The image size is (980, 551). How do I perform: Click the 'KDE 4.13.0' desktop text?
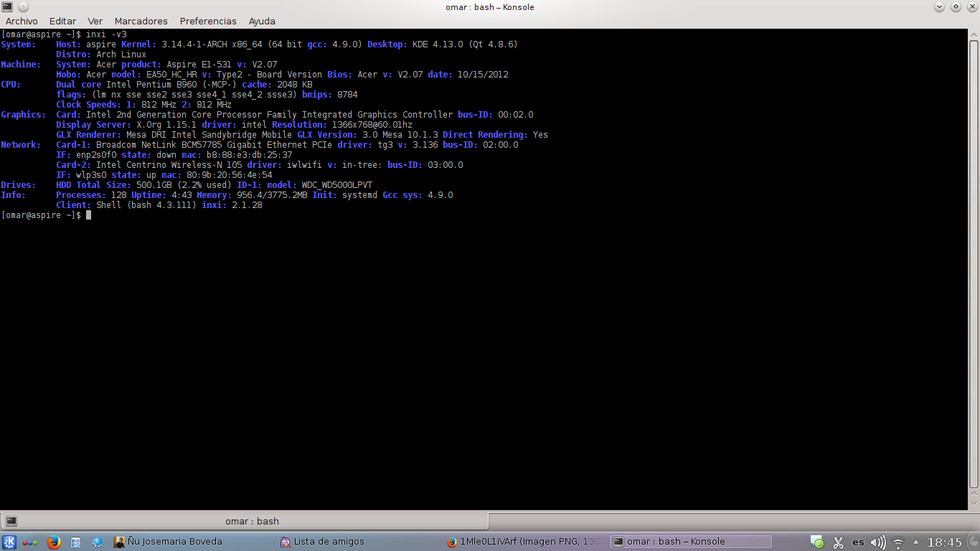click(438, 44)
